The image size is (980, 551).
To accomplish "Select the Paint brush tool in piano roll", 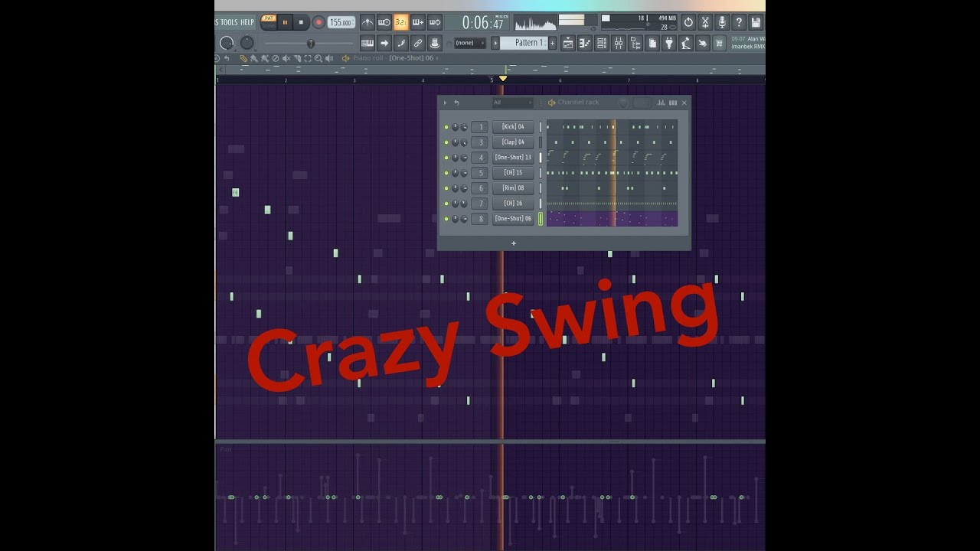I will click(253, 58).
